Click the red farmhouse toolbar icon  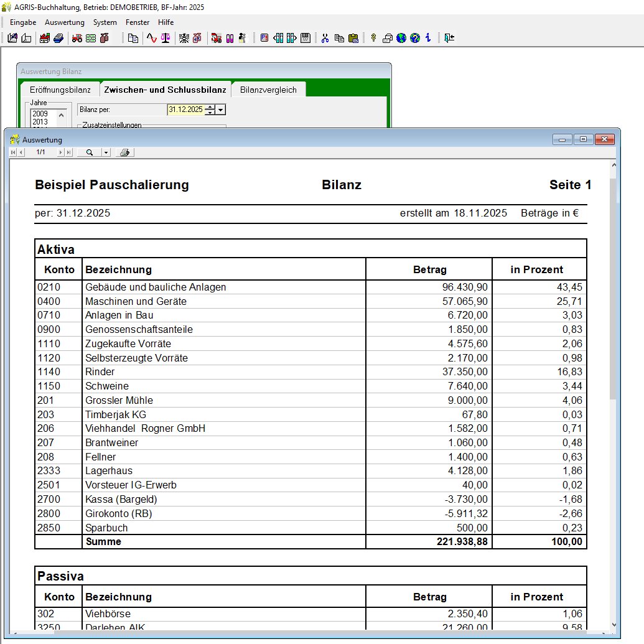[x=45, y=38]
